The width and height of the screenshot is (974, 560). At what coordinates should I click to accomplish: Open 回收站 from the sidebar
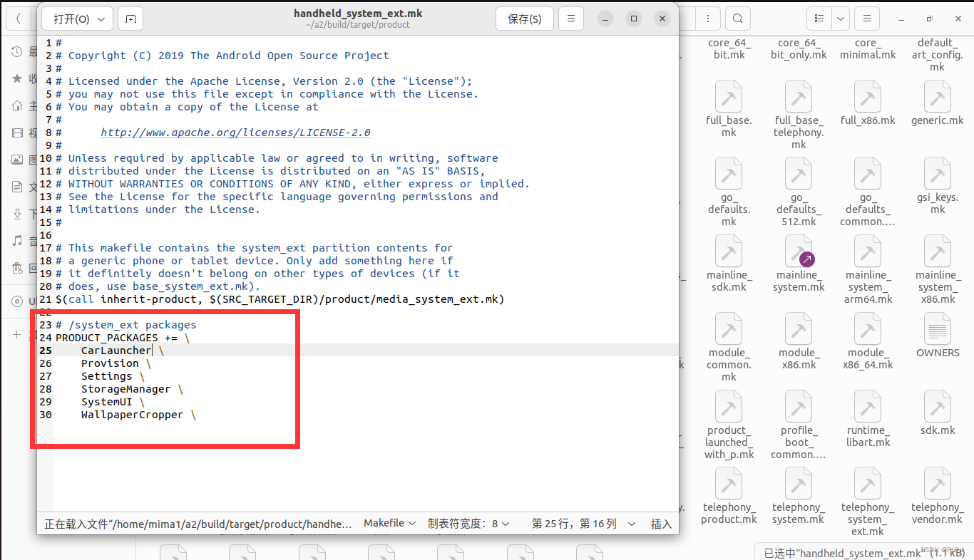pos(16,268)
